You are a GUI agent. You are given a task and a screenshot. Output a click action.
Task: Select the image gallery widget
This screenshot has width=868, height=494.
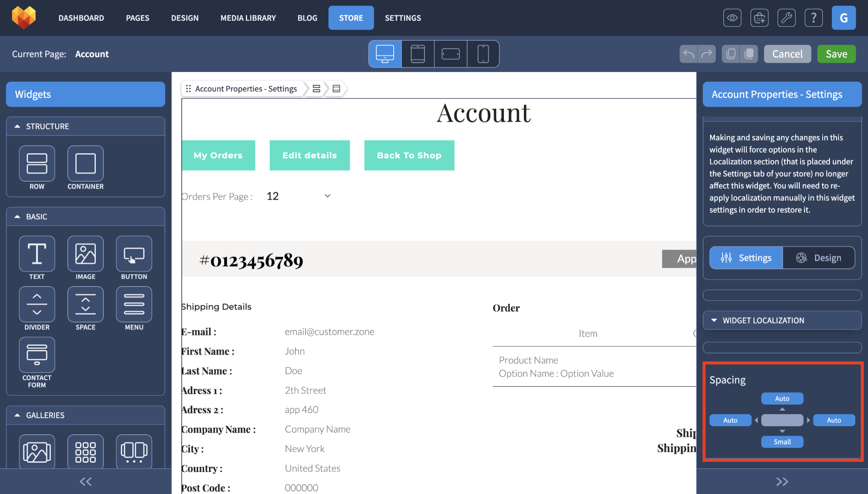pos(37,452)
